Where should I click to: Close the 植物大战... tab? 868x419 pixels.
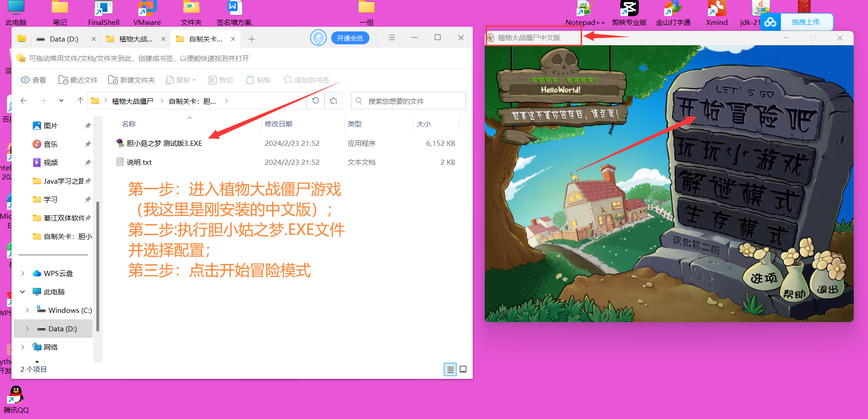click(163, 39)
